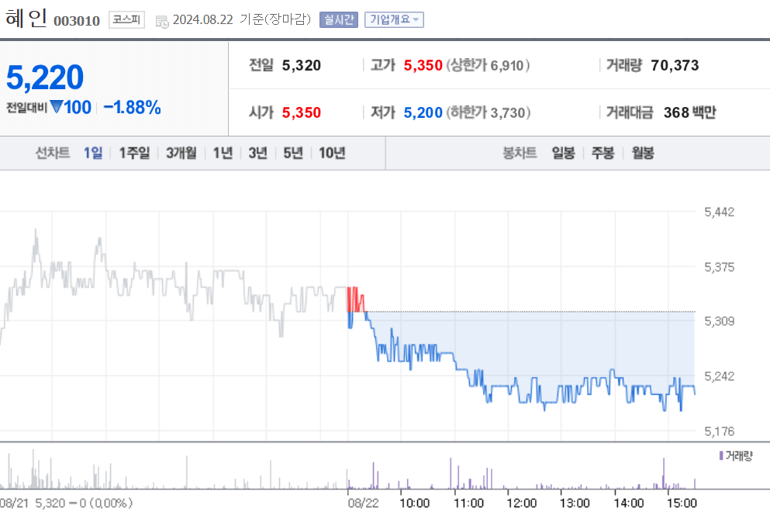This screenshot has height=532, width=770.
Task: Click the 13:00 time axis label
Action: pyautogui.click(x=575, y=503)
